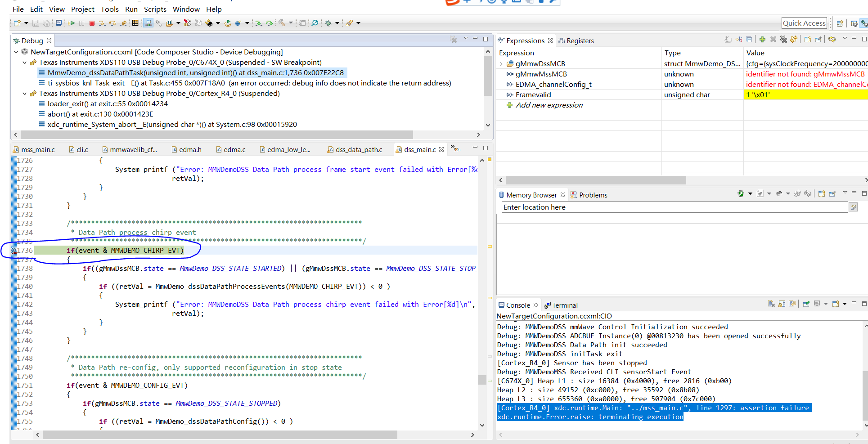Open dropdown arrow beside bug Debug icon
This screenshot has width=868, height=444.
(x=337, y=23)
